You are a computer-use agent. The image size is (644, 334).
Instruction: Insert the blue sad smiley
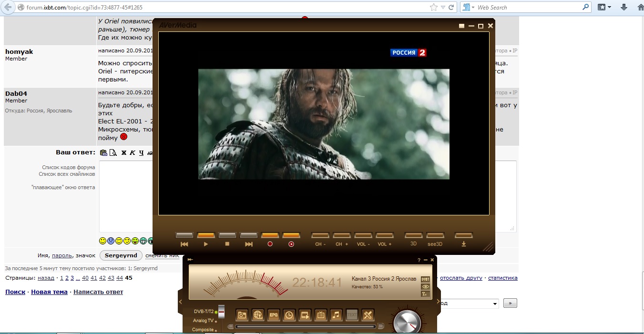coord(111,241)
